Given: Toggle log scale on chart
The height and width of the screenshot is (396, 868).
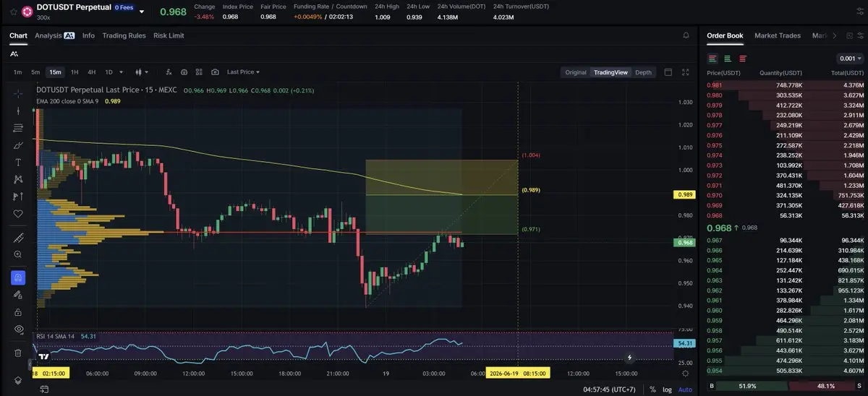Looking at the screenshot, I should click(667, 389).
